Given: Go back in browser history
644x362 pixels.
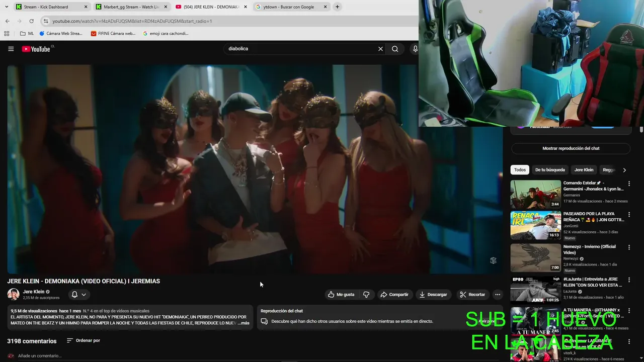Looking at the screenshot, I should [7, 21].
